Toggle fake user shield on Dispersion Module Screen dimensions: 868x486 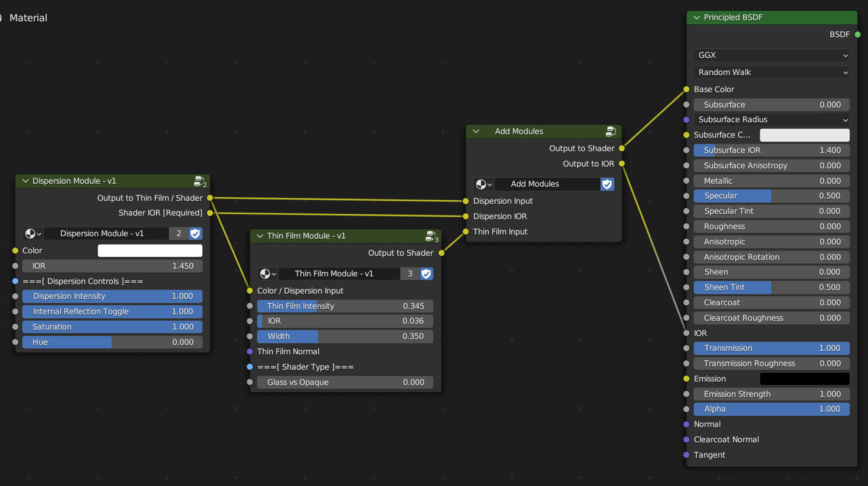[x=195, y=234]
